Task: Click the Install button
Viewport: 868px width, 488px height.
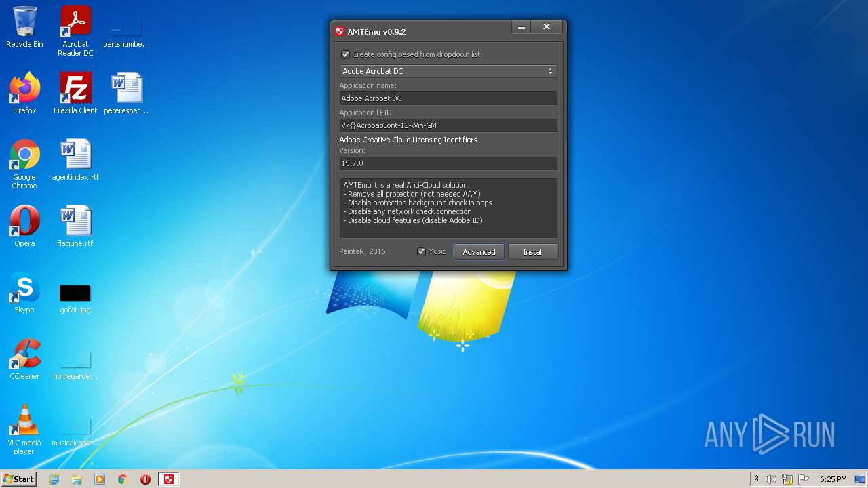Action: (533, 251)
